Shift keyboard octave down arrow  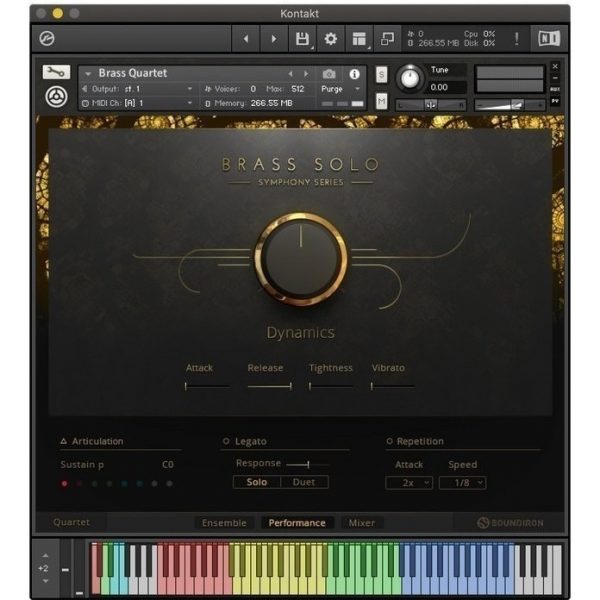click(46, 581)
